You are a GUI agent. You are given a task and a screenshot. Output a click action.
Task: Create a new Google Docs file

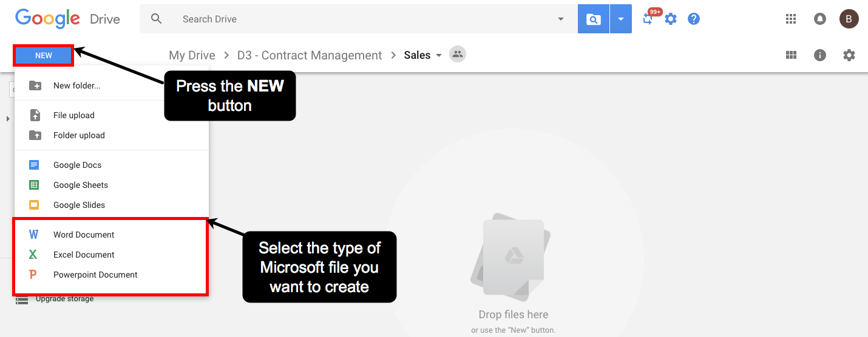point(112,165)
